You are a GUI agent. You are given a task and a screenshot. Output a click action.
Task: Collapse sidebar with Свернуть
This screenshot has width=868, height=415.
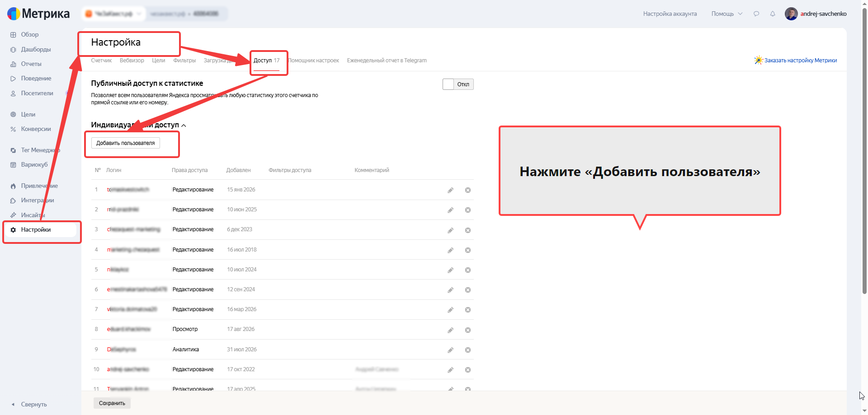29,405
